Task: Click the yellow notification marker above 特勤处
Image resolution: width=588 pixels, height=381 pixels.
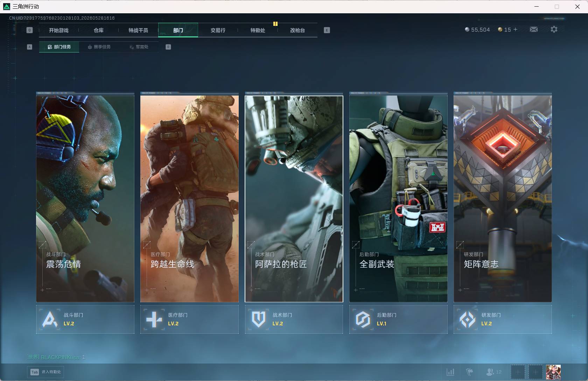Action: pyautogui.click(x=275, y=24)
